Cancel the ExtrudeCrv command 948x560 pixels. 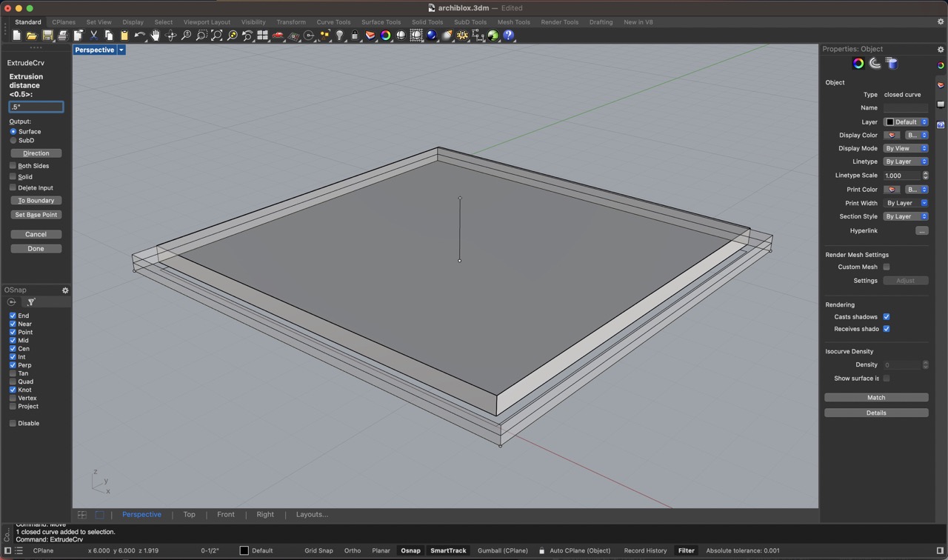pos(36,234)
